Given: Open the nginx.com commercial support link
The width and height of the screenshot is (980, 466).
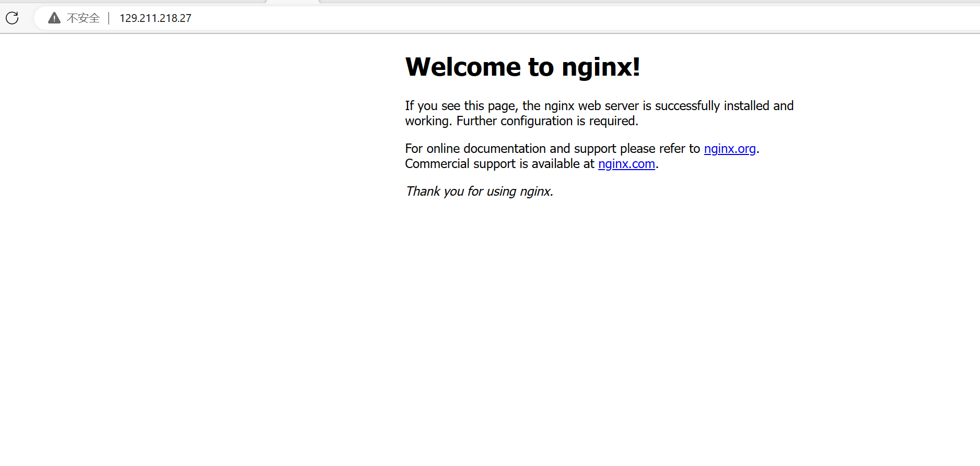Looking at the screenshot, I should tap(626, 164).
